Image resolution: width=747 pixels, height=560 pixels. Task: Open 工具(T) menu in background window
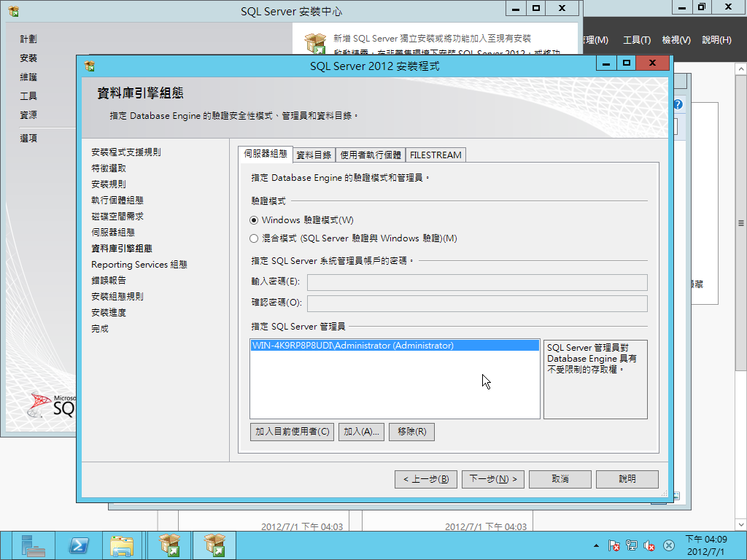637,40
